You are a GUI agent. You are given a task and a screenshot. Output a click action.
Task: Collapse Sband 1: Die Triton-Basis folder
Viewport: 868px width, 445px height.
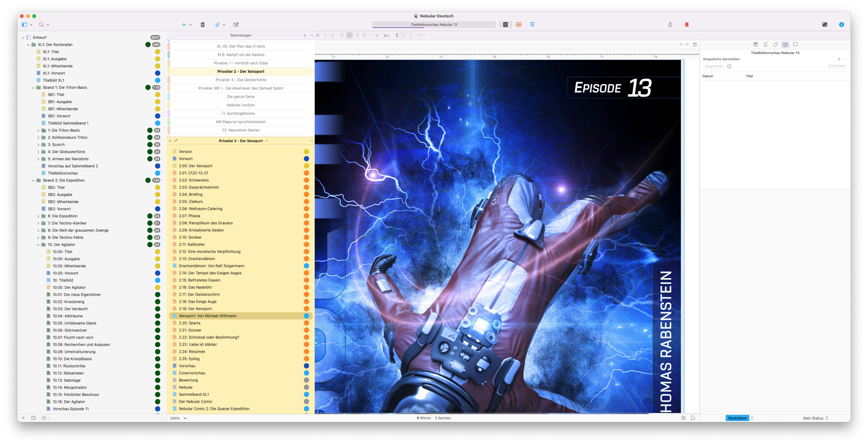tap(33, 88)
